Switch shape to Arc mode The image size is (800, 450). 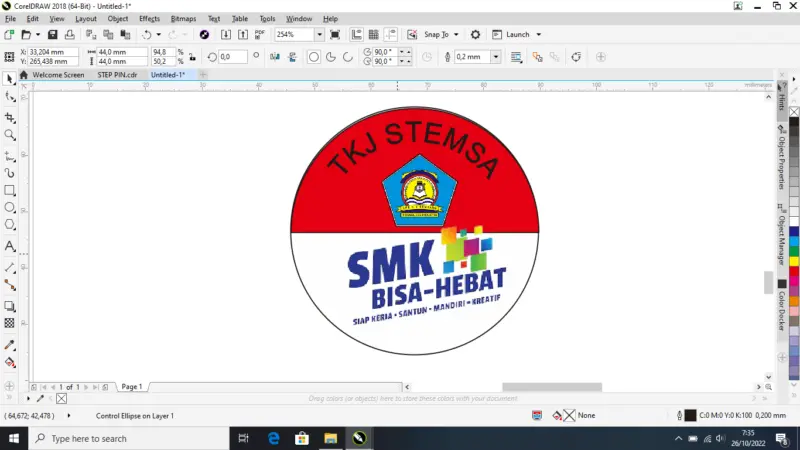coord(348,57)
